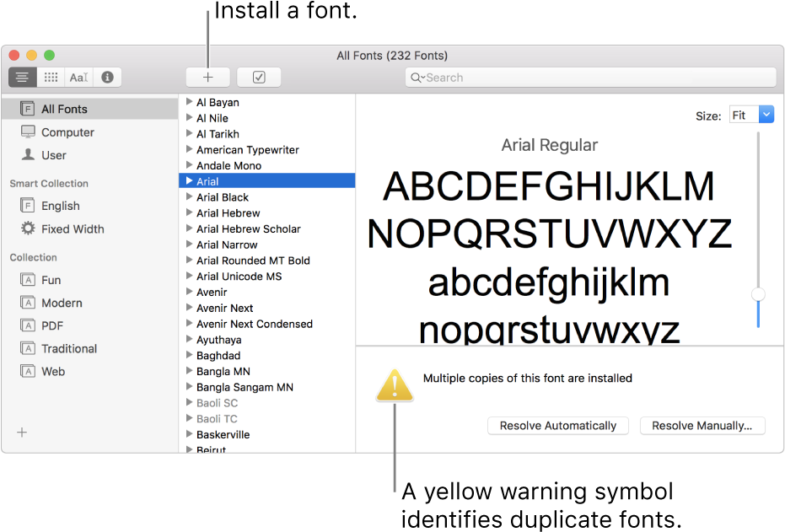
Task: Expand the Arial Black font family
Action: click(188, 197)
